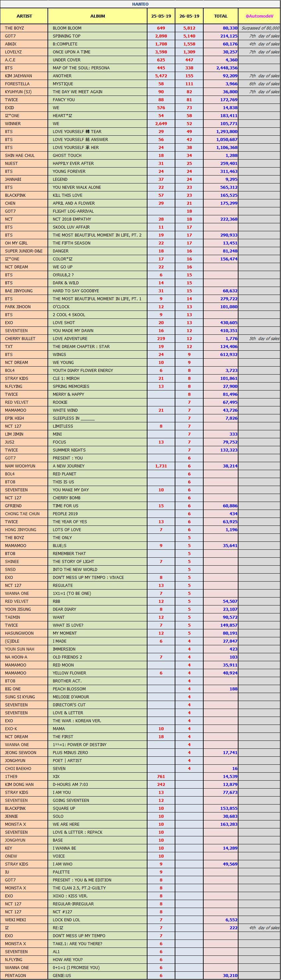Click the '5th day of sales' note
Image resolution: width=281 pixels, height=980 pixels.
(x=264, y=339)
